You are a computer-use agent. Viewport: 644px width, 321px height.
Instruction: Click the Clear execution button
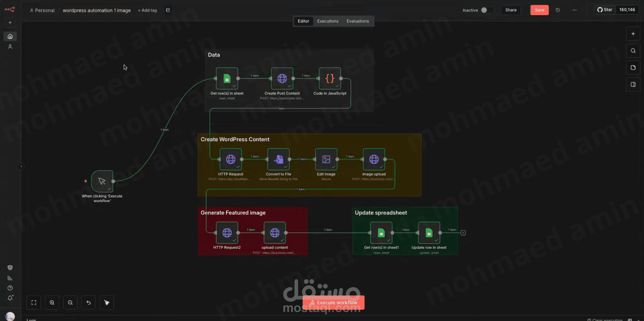point(605,319)
